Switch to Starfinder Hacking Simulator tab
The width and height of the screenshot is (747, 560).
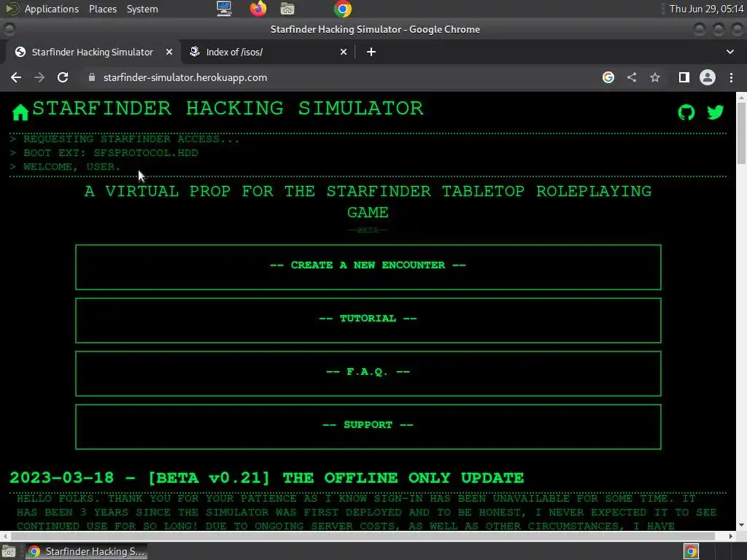(x=93, y=52)
